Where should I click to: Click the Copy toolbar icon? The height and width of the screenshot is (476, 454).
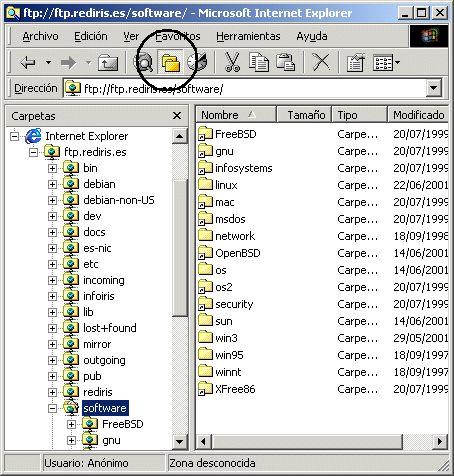[259, 62]
